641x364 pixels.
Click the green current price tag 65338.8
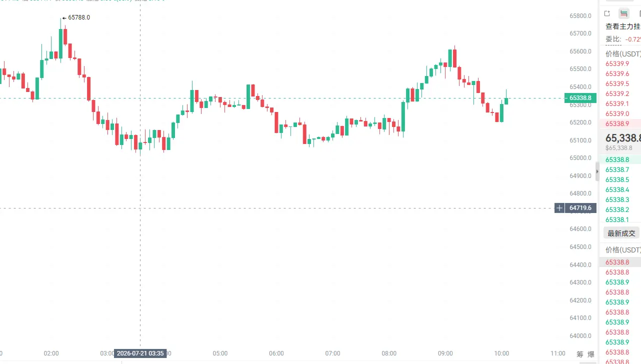[x=580, y=98]
